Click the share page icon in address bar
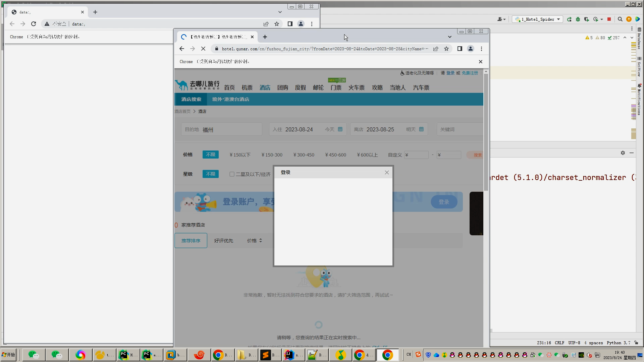The height and width of the screenshot is (362, 644). [436, 49]
